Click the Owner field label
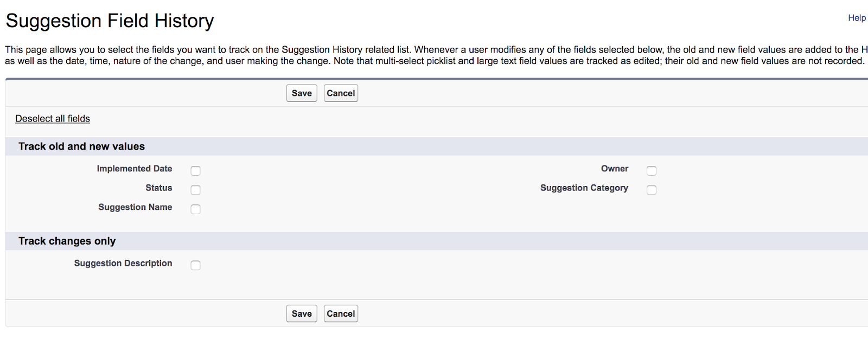Screen dimensions: 868x352 tap(614, 169)
